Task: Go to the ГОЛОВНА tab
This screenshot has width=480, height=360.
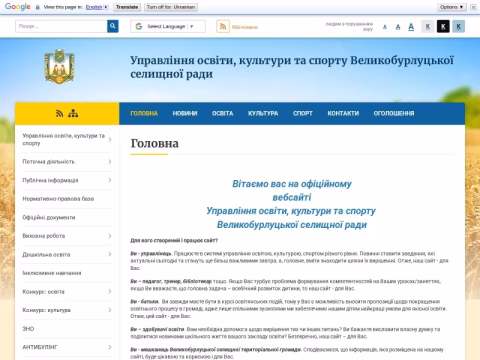Action: [x=144, y=113]
